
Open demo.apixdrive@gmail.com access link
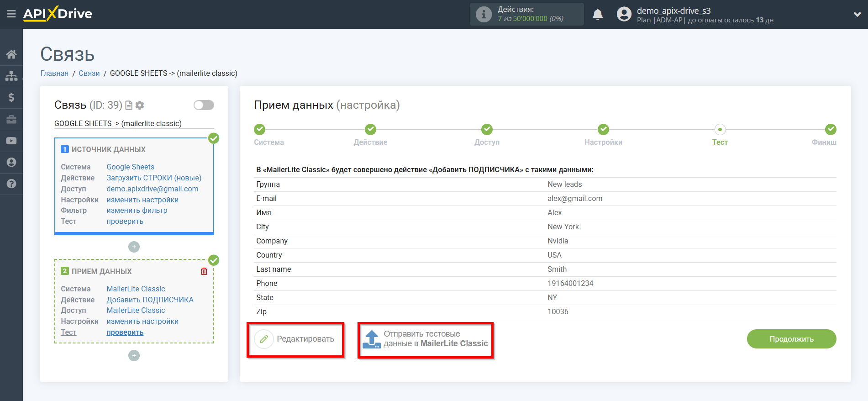[153, 189]
